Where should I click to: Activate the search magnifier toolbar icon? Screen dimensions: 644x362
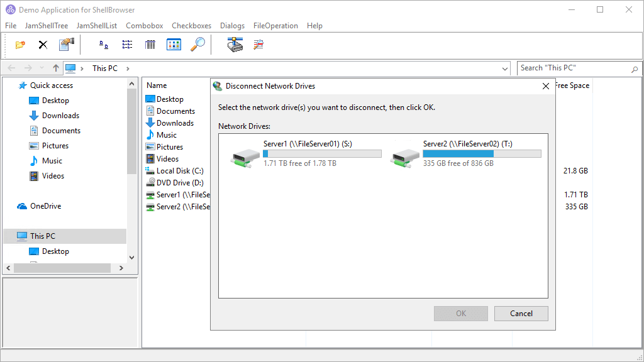[x=197, y=45]
